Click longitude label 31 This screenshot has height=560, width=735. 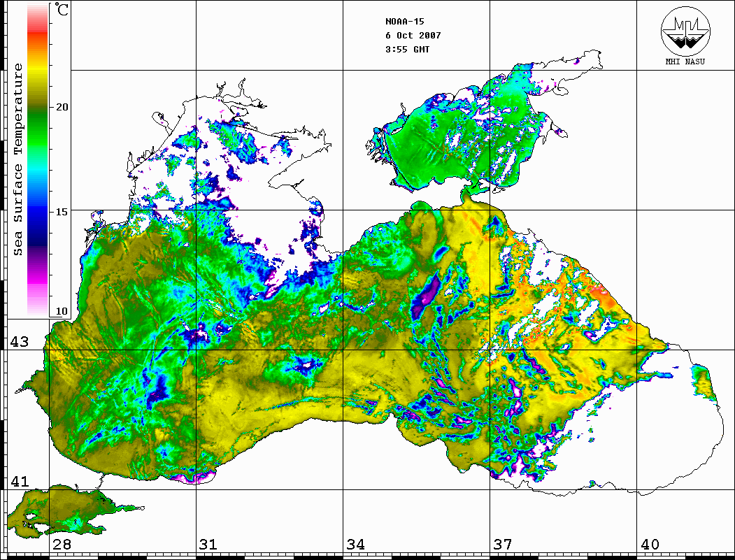[x=208, y=544]
